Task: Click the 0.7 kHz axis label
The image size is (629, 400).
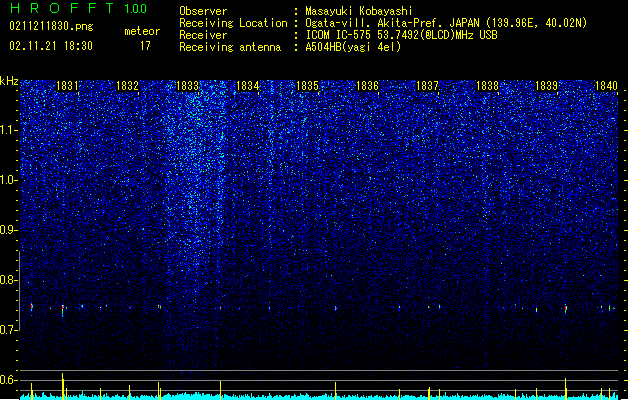Action: click(x=9, y=330)
